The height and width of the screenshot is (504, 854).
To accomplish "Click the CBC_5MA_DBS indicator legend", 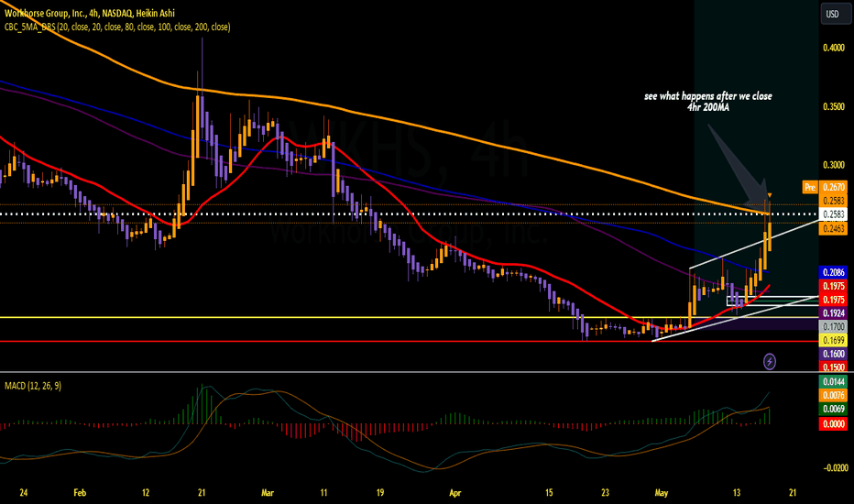I will [117, 27].
